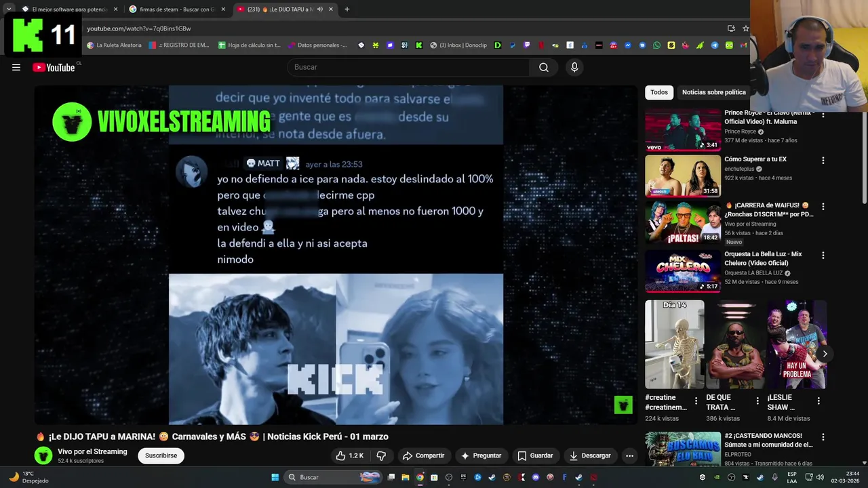The image size is (868, 488).
Task: Mute the playing YouTube tab audio
Action: coord(319,9)
